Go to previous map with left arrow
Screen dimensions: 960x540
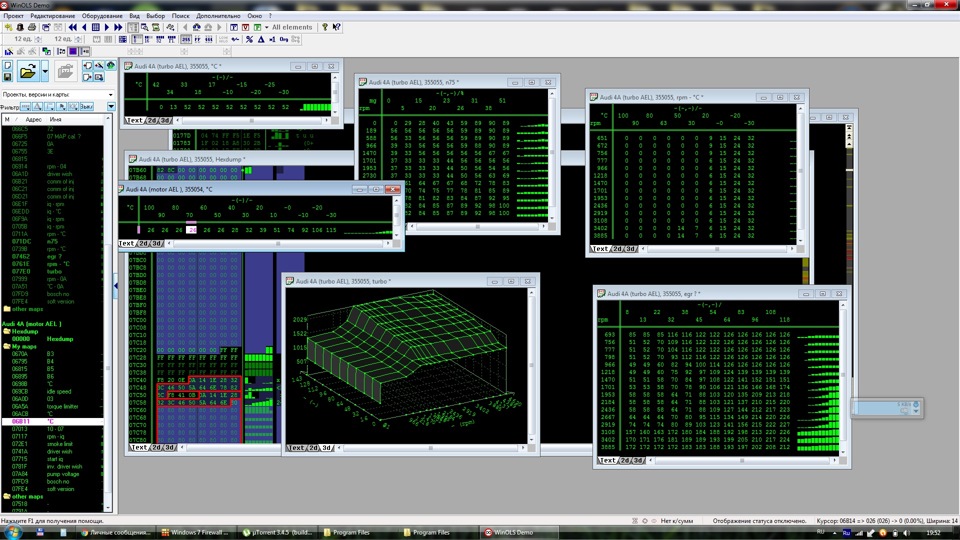[x=84, y=27]
